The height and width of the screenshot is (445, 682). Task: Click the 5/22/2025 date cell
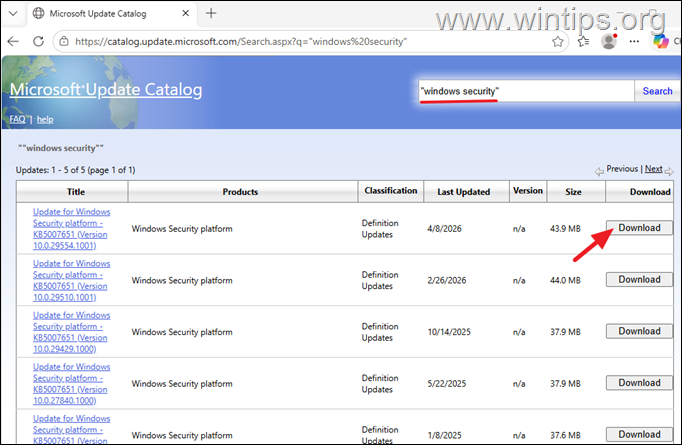pos(446,384)
